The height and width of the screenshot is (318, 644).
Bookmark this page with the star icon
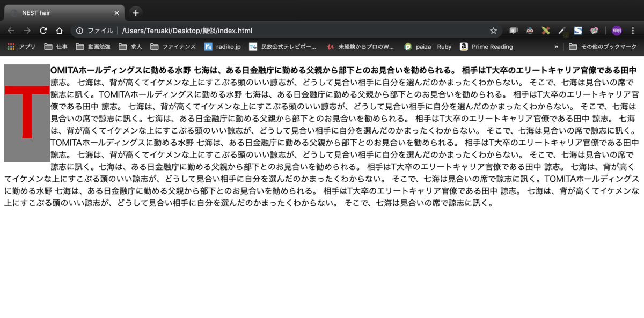(493, 31)
